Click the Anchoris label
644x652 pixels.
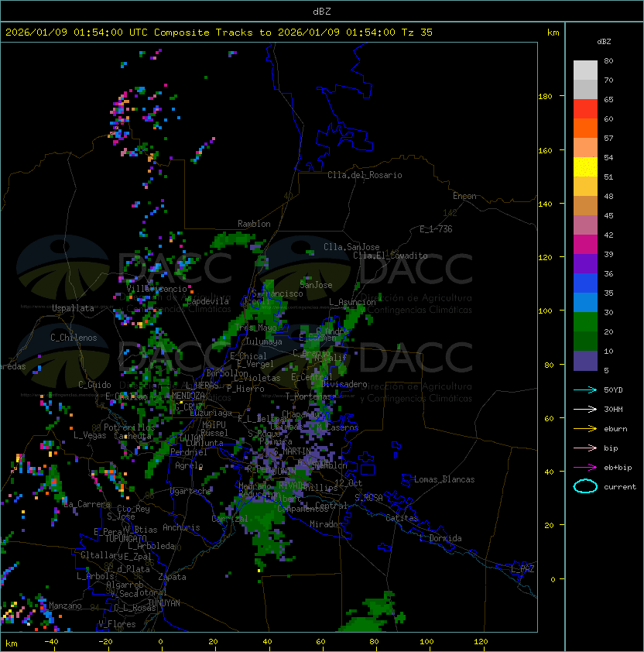click(181, 527)
